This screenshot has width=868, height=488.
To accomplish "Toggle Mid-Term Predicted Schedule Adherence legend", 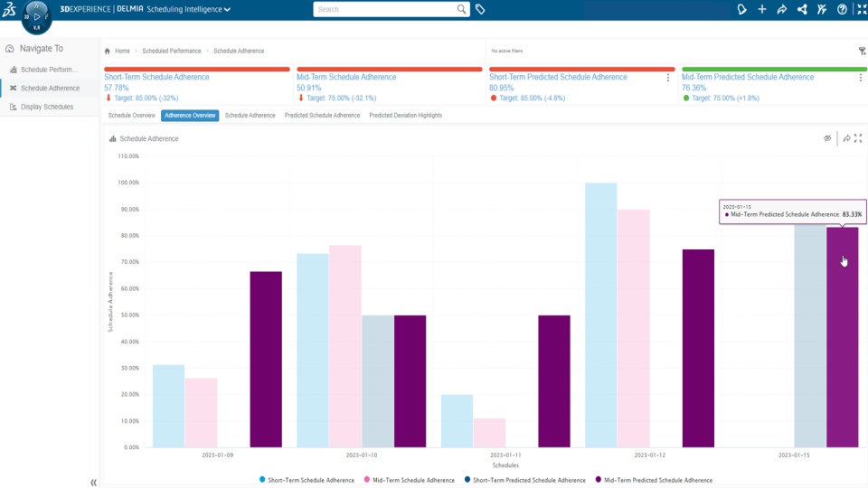I will click(654, 480).
